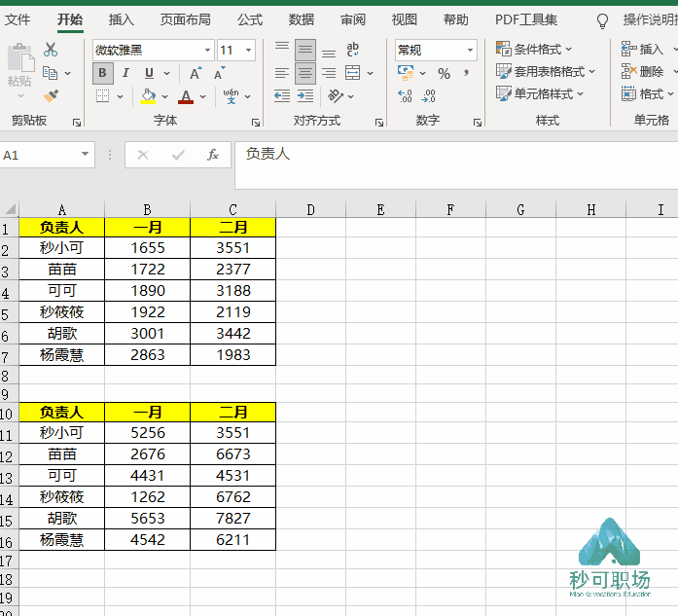Click cell with value 1655
The image size is (678, 616).
tap(148, 248)
